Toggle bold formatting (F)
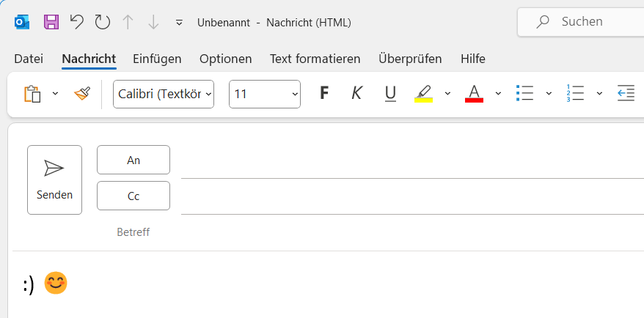Image resolution: width=644 pixels, height=318 pixels. click(324, 93)
